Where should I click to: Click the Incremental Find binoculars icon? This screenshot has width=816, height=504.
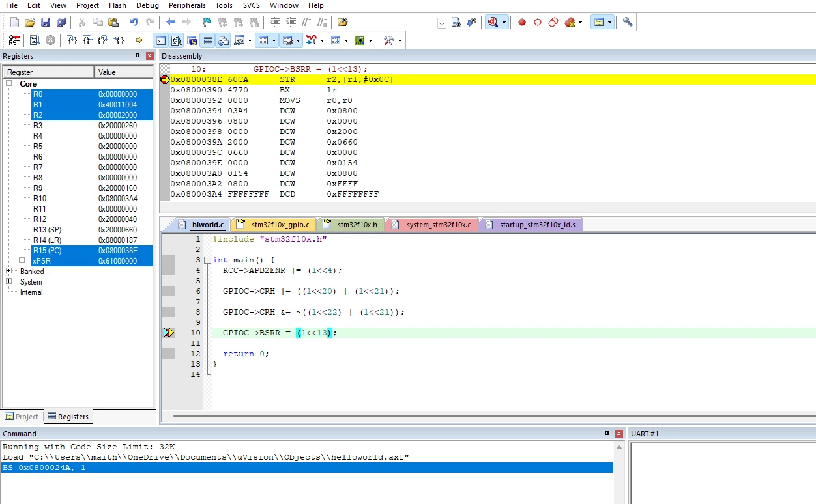[x=472, y=22]
